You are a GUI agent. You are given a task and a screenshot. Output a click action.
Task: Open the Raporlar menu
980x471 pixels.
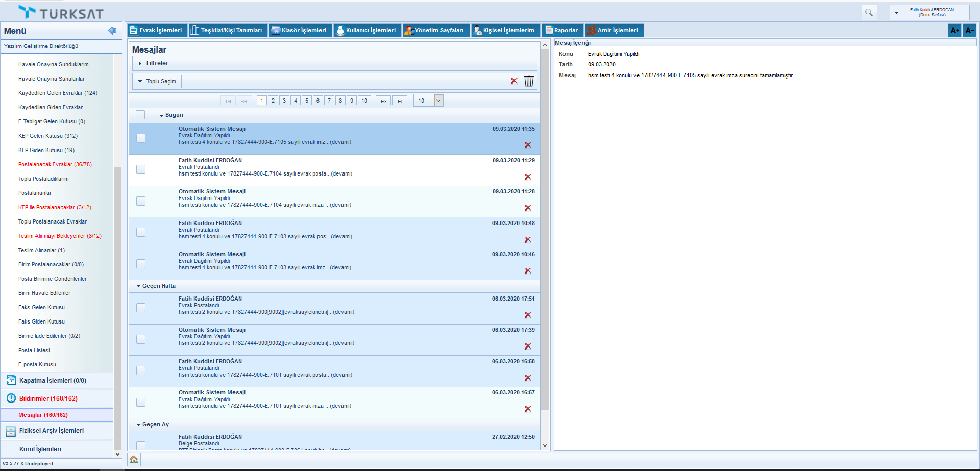[x=562, y=31]
